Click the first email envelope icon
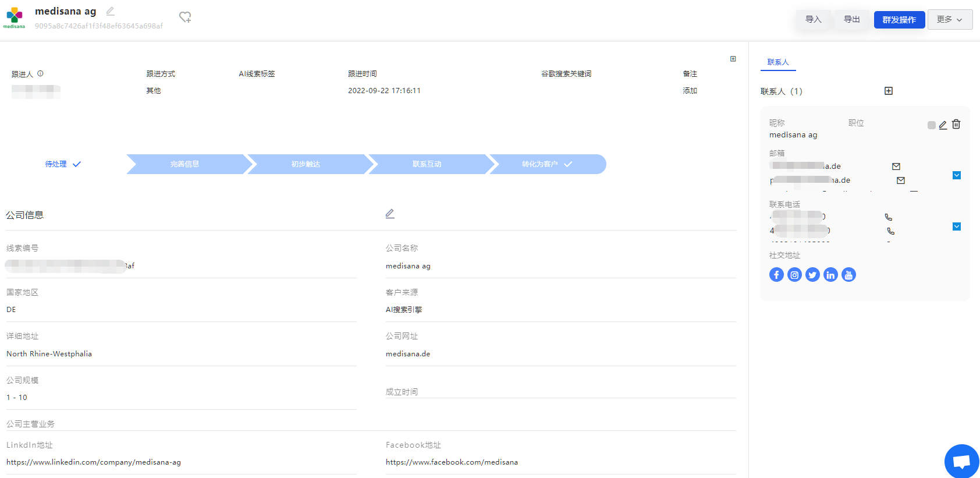980x478 pixels. tap(896, 167)
